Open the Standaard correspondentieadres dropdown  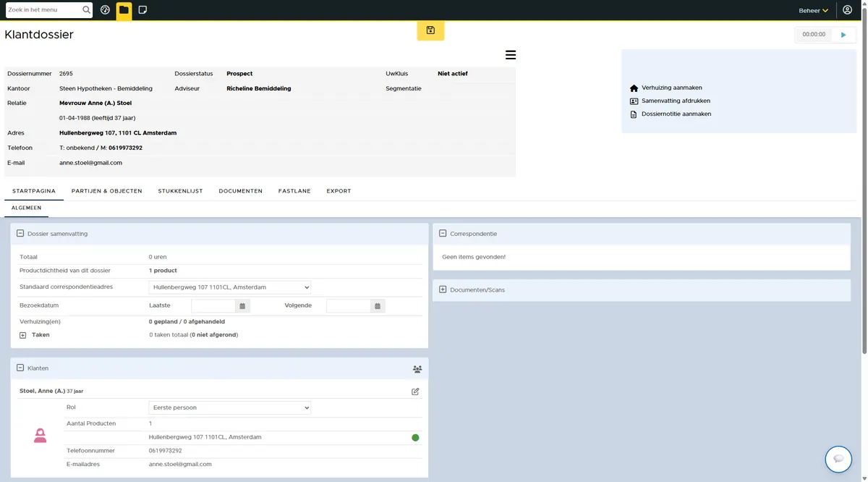tap(230, 287)
